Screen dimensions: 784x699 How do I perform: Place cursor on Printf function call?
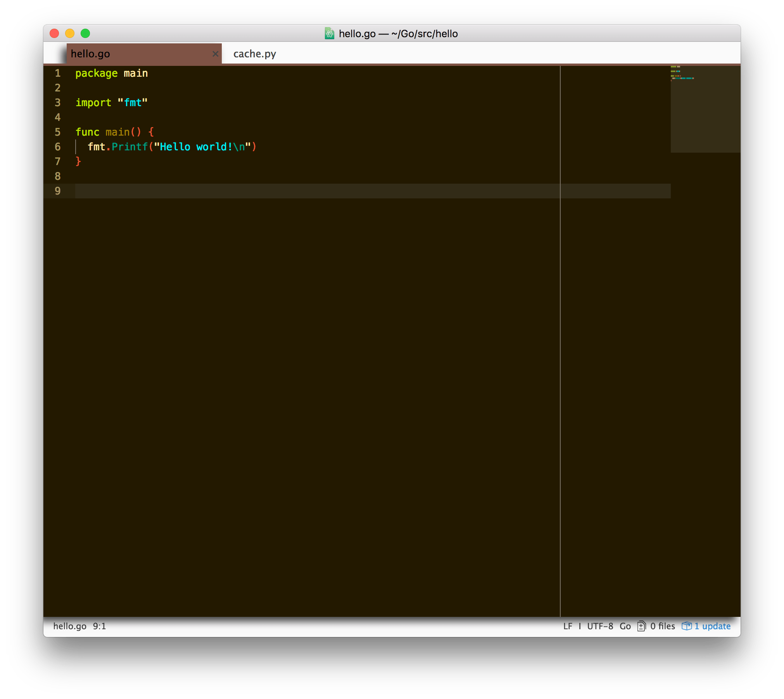click(130, 147)
